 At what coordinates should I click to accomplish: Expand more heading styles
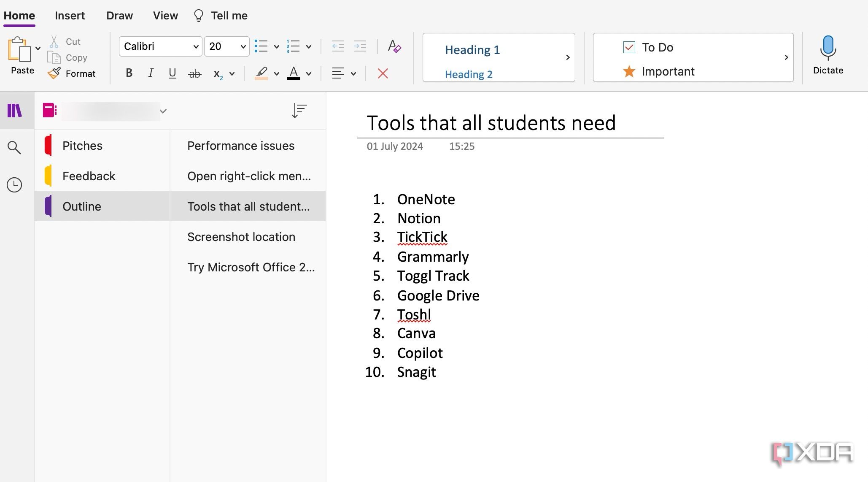(567, 57)
